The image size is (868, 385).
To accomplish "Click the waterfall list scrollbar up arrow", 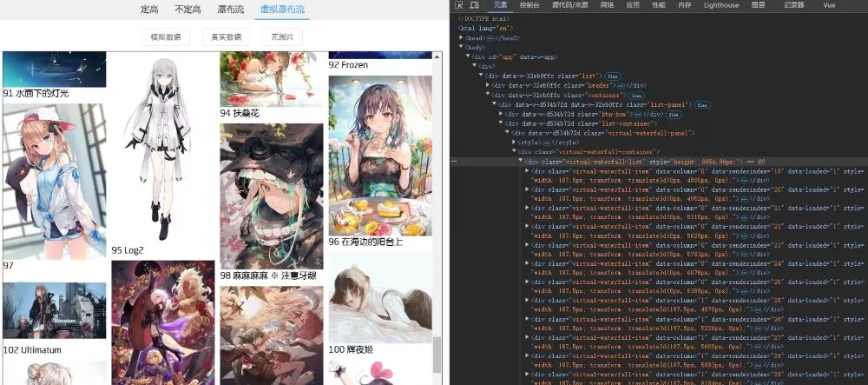I will click(x=437, y=56).
